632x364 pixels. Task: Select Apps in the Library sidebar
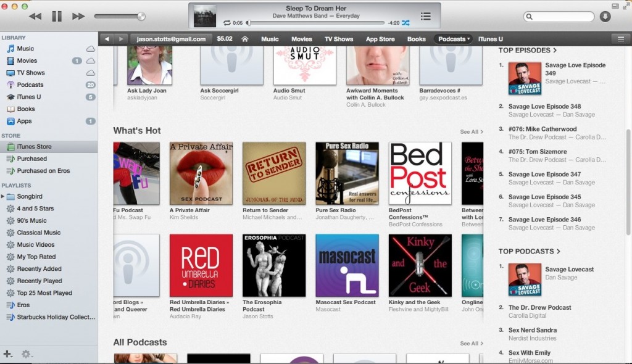24,121
